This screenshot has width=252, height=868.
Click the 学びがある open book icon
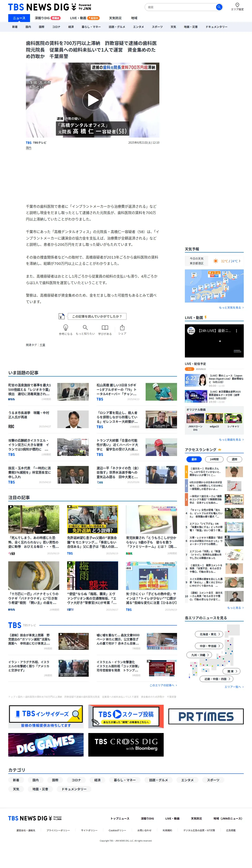click(105, 327)
